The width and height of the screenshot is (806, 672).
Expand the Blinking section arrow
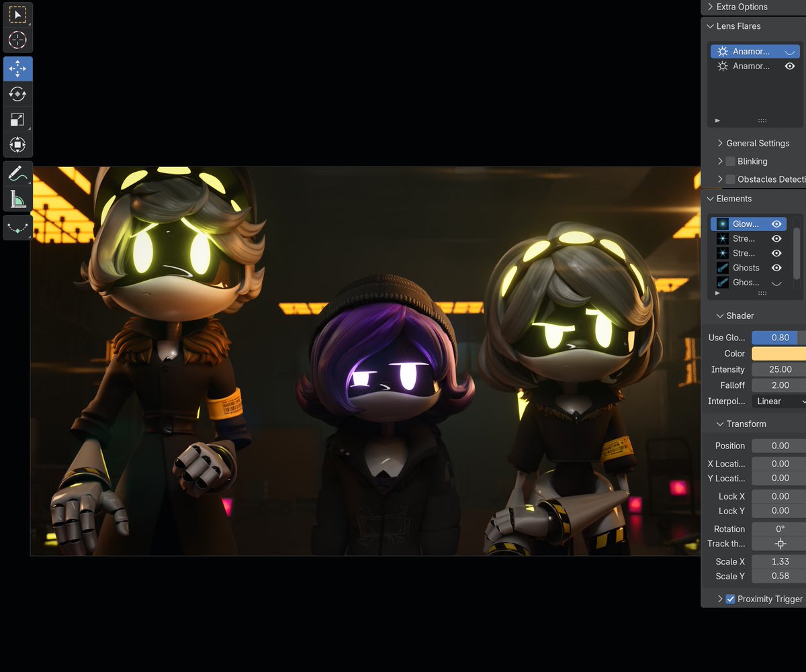pyautogui.click(x=721, y=162)
